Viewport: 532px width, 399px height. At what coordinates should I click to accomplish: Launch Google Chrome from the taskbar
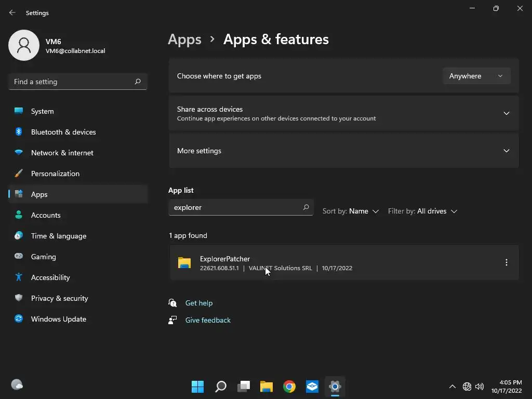click(x=289, y=387)
